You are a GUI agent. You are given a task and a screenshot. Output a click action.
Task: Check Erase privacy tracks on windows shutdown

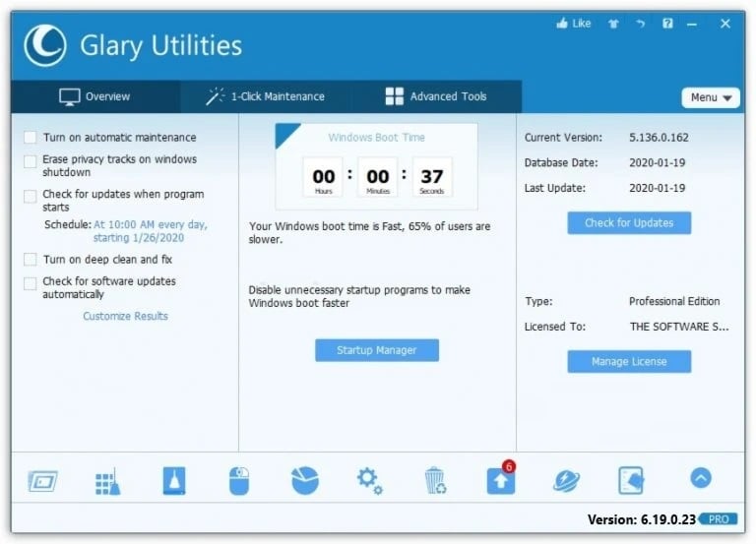[x=31, y=161]
